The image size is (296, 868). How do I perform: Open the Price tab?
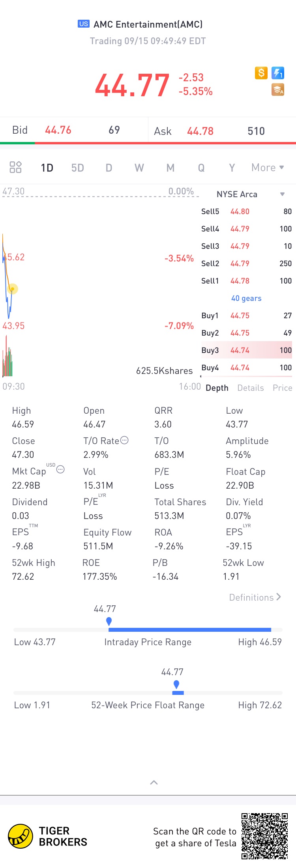pyautogui.click(x=282, y=388)
